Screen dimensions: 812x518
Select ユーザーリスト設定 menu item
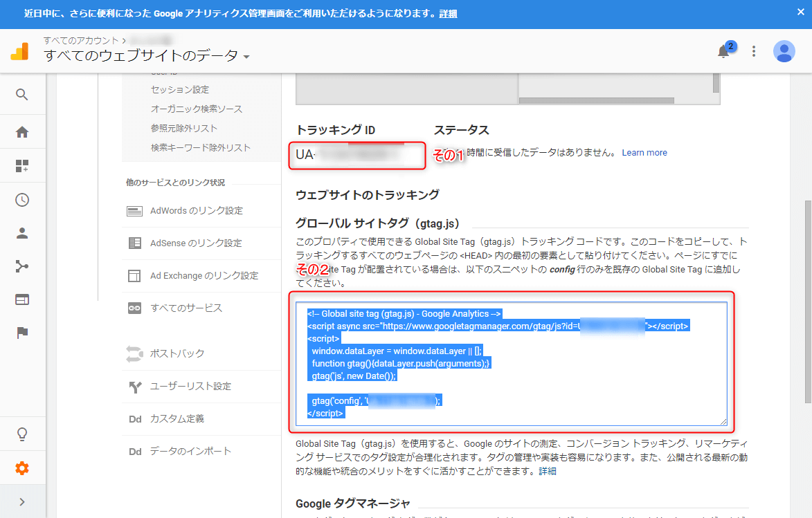[190, 386]
